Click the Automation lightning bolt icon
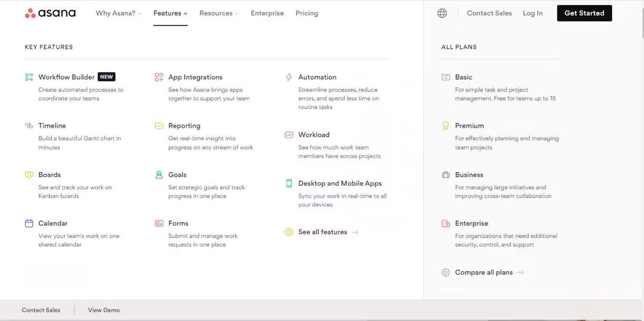Viewport: 644px width, 321px height. (289, 77)
